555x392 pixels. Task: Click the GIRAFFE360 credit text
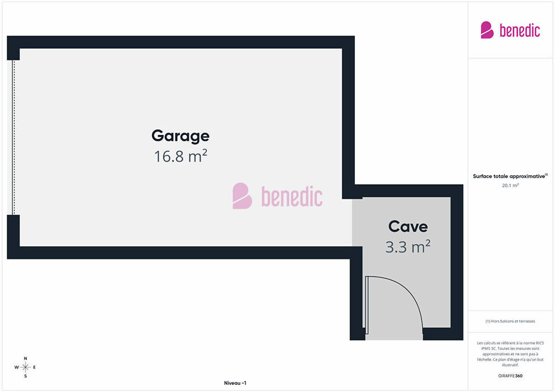(510, 376)
